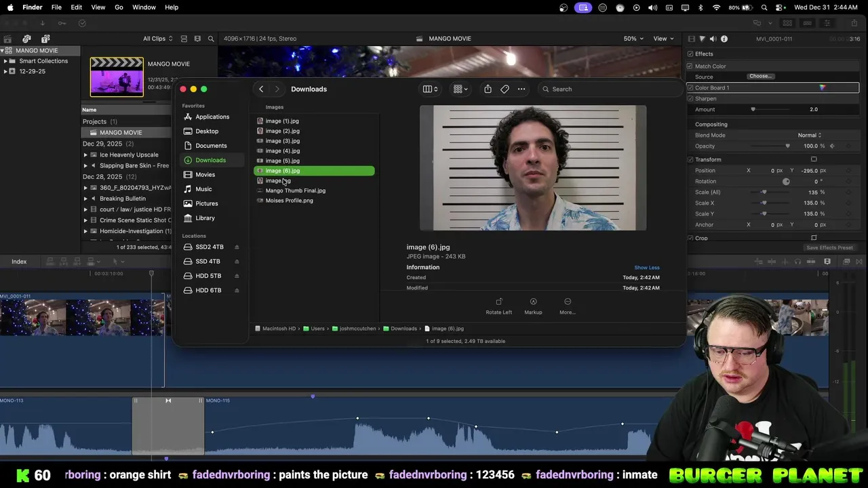
Task: Open the All Clips filter dropdown
Action: (157, 39)
